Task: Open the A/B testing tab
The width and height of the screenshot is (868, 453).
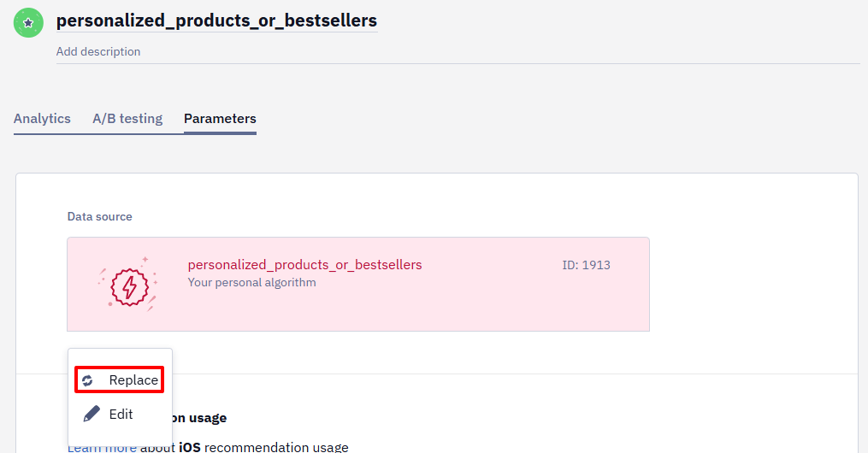Action: [x=127, y=118]
